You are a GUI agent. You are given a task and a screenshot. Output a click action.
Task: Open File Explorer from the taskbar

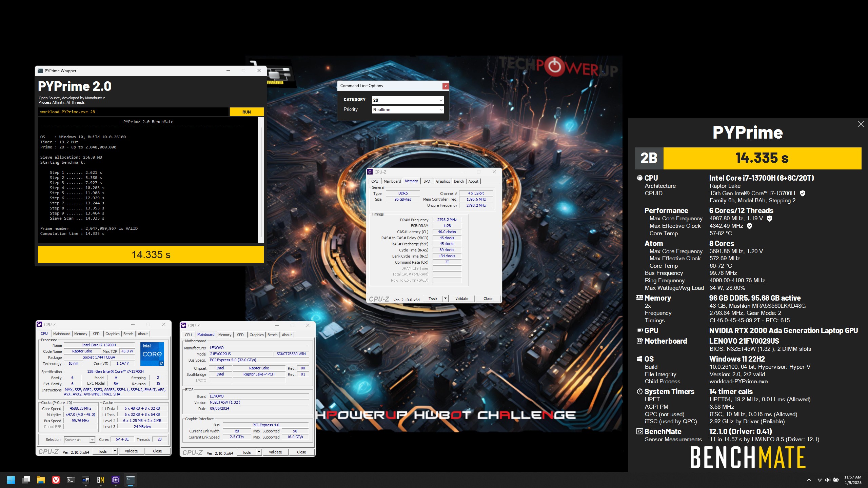pos(41,480)
